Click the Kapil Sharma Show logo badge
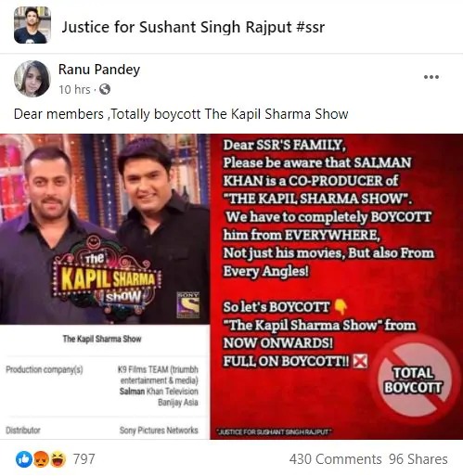Viewport: 463px width, 476px height. [x=107, y=277]
